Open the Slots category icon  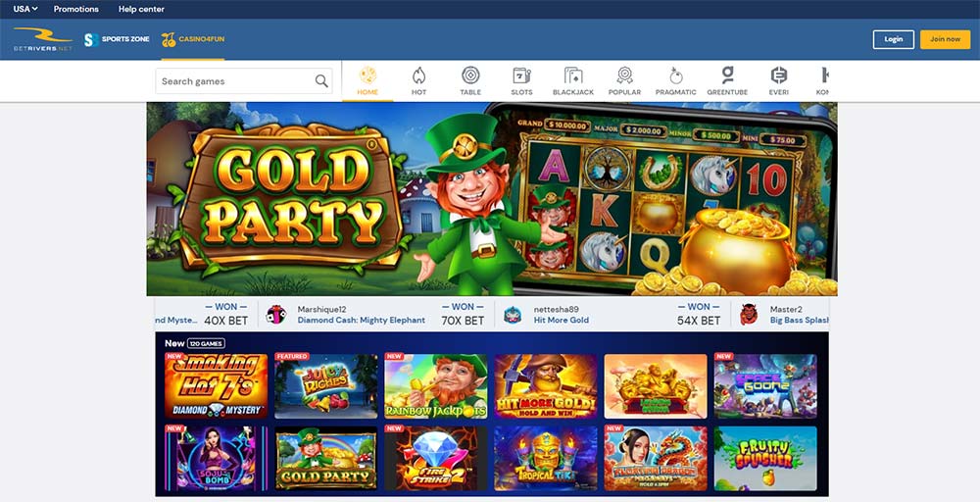[x=522, y=75]
